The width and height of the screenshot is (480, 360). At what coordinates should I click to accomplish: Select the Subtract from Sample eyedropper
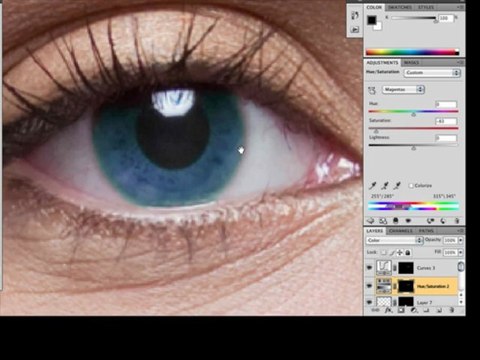pyautogui.click(x=397, y=185)
